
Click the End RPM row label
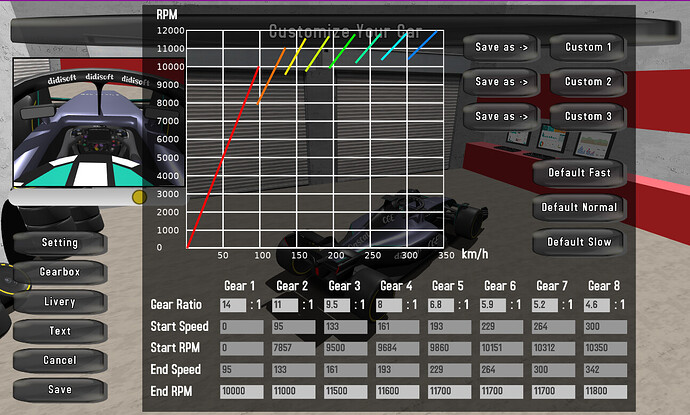tap(171, 391)
